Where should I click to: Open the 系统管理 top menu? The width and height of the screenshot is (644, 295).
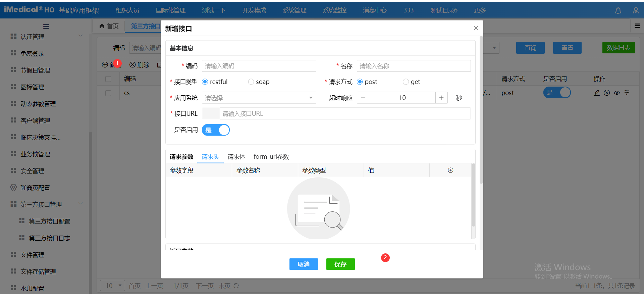click(x=294, y=10)
